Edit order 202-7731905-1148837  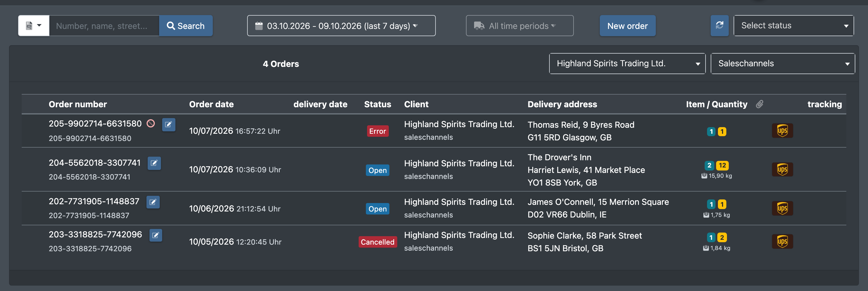coord(153,202)
